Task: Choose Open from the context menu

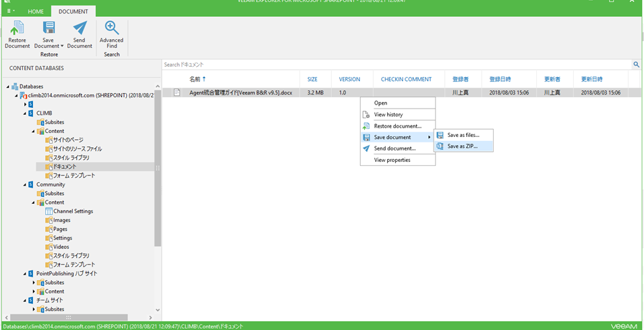Action: point(398,103)
